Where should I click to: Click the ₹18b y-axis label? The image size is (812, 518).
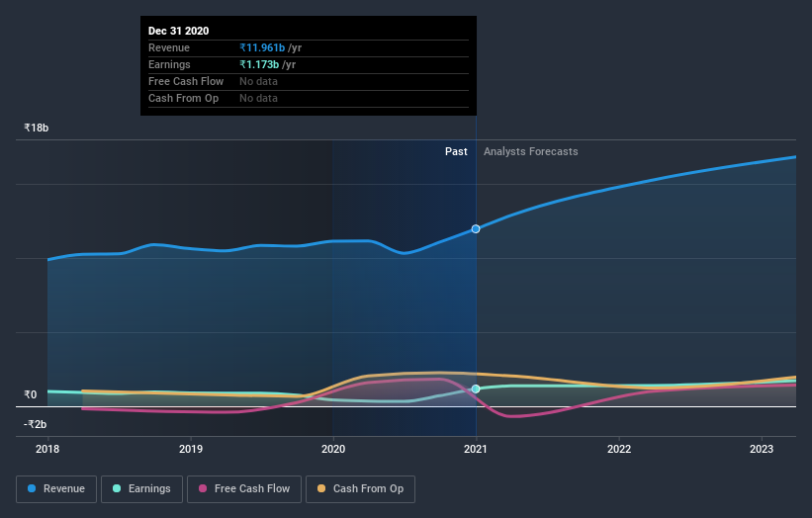37,128
